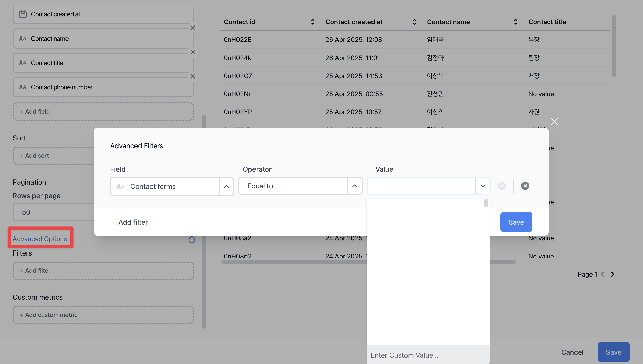Viewport: 643px width, 364px height.
Task: Click Add filter in the dialog
Action: pyautogui.click(x=133, y=222)
